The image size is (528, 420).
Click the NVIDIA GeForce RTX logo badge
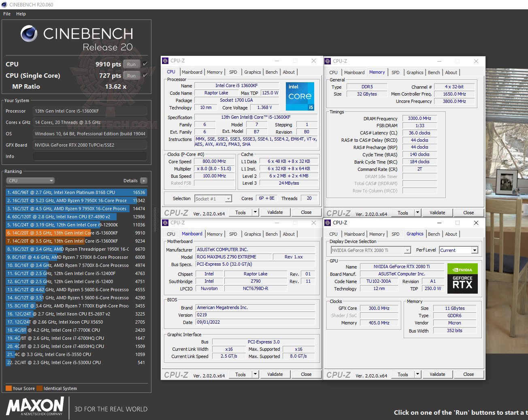(462, 279)
